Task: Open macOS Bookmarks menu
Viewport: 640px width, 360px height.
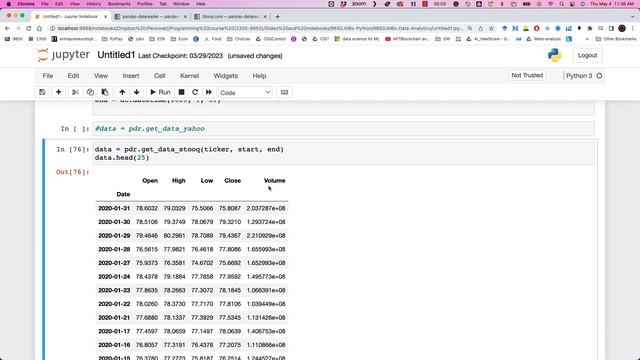Action: click(119, 4)
